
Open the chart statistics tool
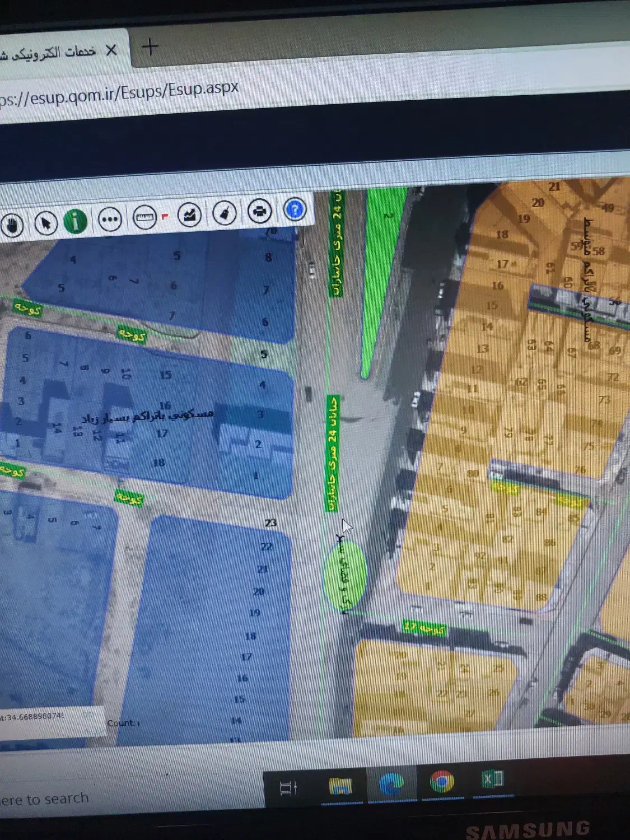click(189, 214)
